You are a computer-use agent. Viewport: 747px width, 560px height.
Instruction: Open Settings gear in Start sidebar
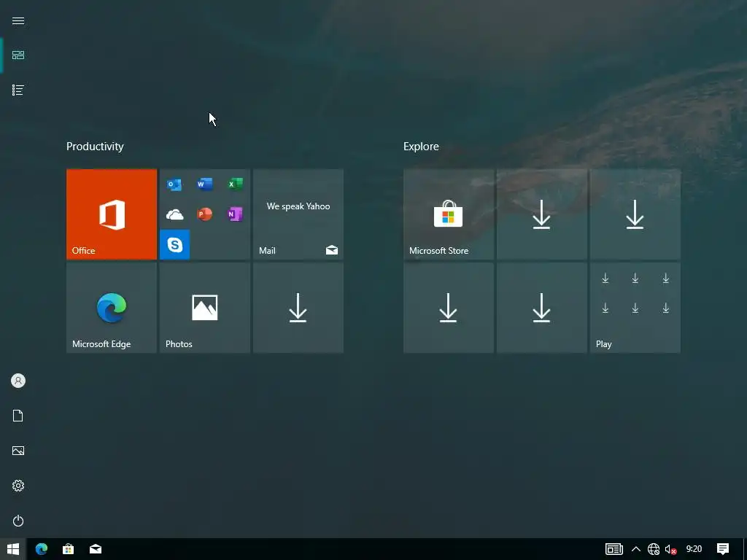coord(18,486)
